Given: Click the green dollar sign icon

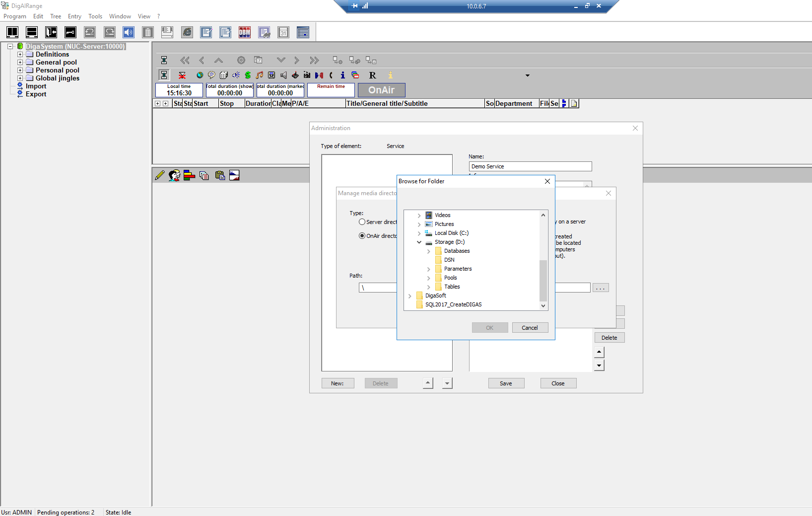Looking at the screenshot, I should point(248,75).
